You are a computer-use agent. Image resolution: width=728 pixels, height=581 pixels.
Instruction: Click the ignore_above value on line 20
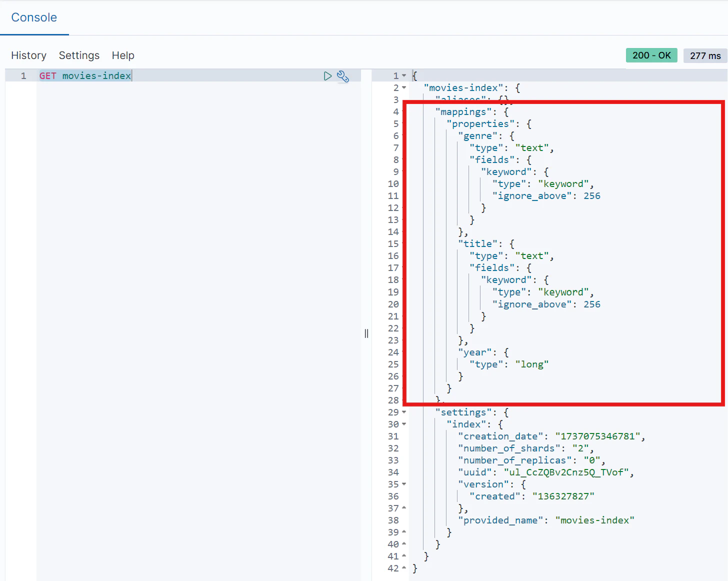pyautogui.click(x=592, y=304)
